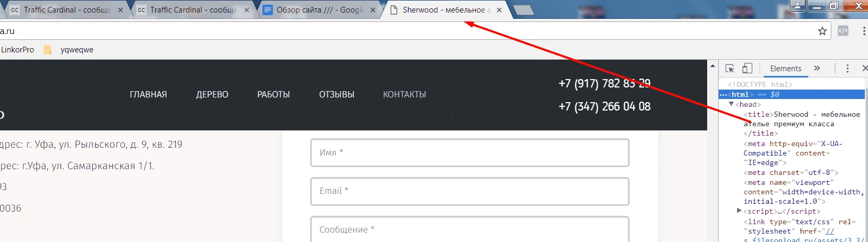Open DevTools customize three-dot menu
This screenshot has height=242, width=868.
(x=848, y=68)
